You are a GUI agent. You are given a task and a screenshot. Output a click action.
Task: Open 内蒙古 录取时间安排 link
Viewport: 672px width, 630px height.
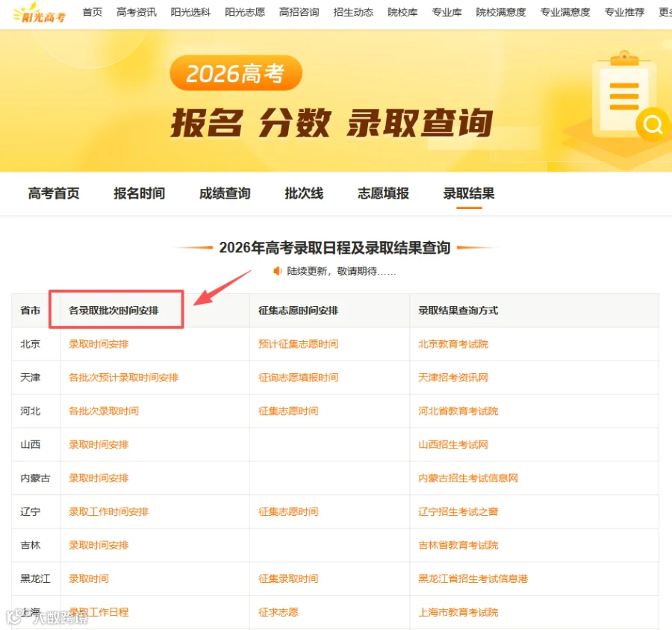click(x=99, y=478)
